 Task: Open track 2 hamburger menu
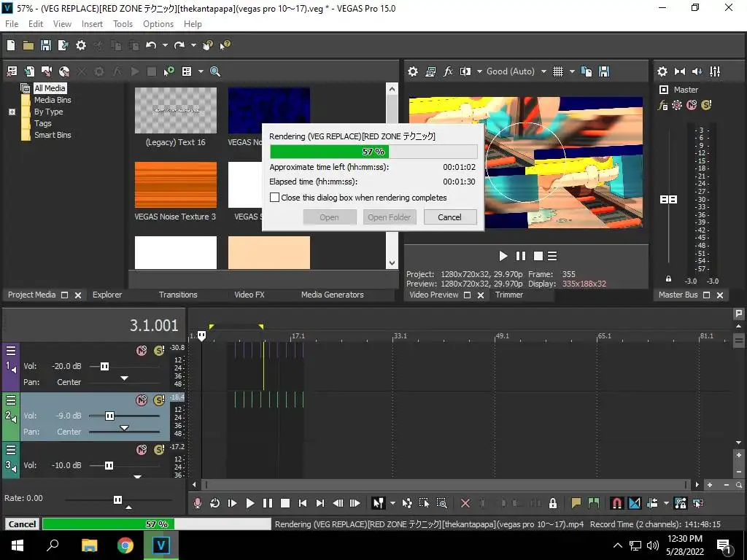10,400
